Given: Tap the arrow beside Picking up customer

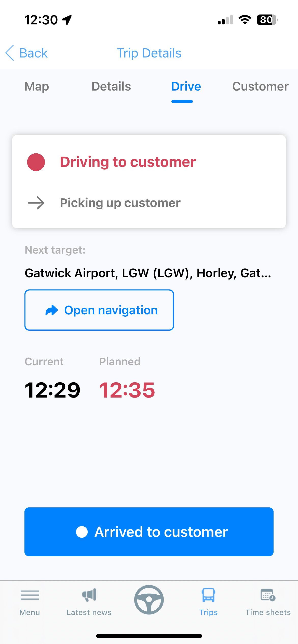Looking at the screenshot, I should point(36,203).
